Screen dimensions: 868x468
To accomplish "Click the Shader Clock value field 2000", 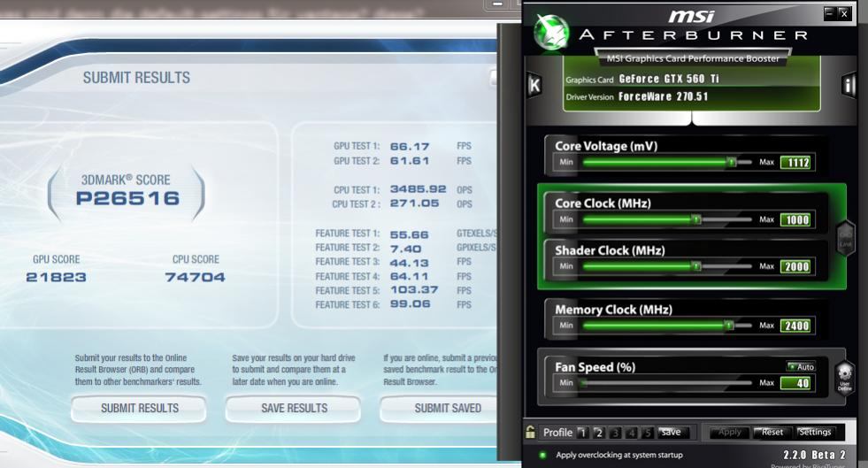I will point(796,266).
